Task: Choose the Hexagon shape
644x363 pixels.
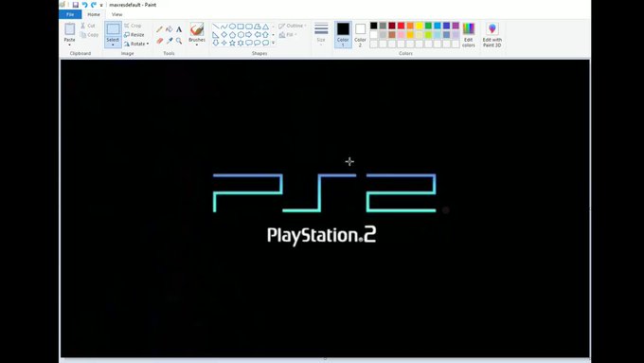Action: pos(241,34)
